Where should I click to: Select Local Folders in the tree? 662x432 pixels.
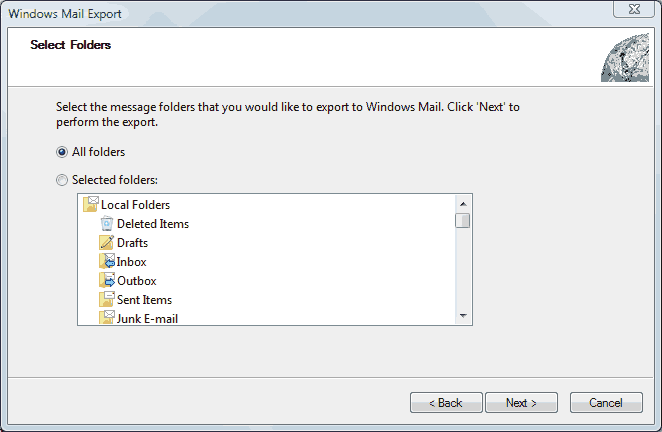tap(135, 205)
